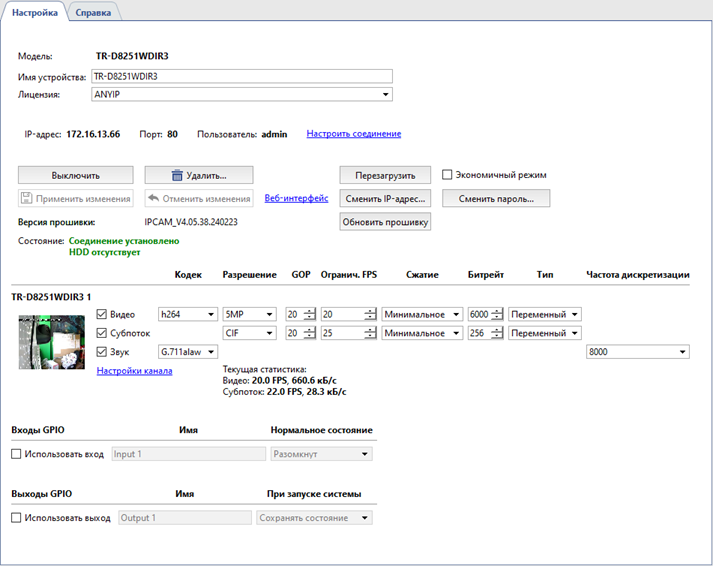
Task: Click the Обновить прошивку button
Action: (x=385, y=222)
